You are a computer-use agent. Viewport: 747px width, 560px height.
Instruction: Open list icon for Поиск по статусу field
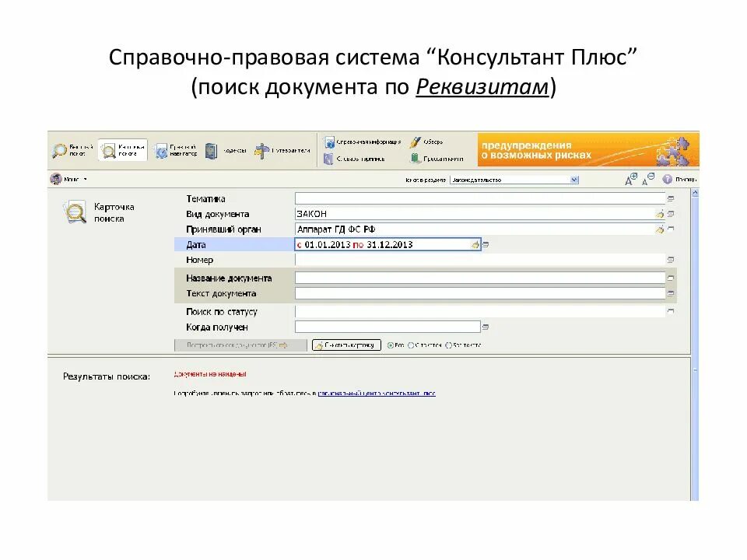click(x=671, y=311)
